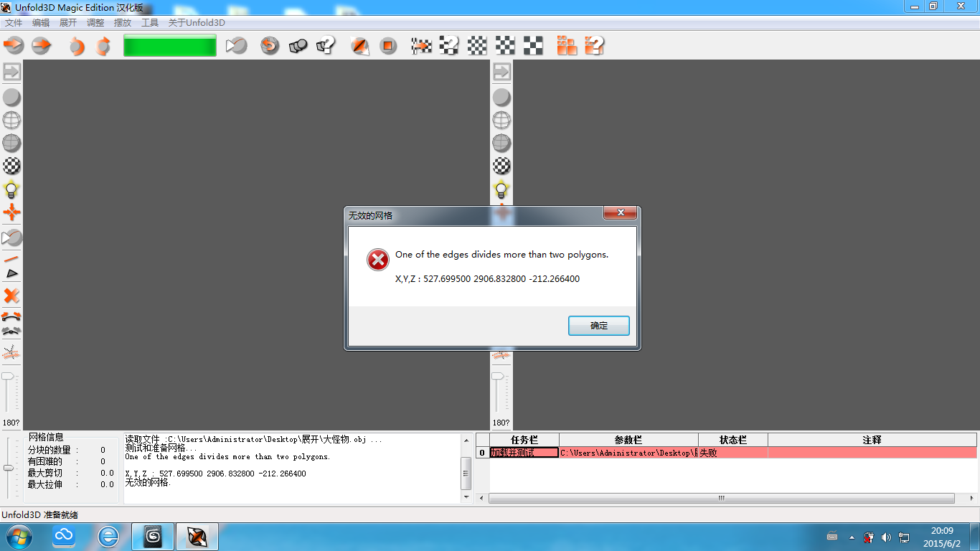Open the 展开 menu
This screenshot has height=551, width=980.
click(68, 23)
